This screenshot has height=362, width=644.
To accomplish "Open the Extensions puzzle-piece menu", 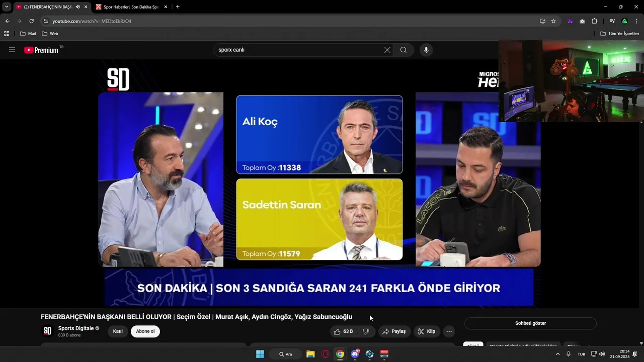I will 595,21.
